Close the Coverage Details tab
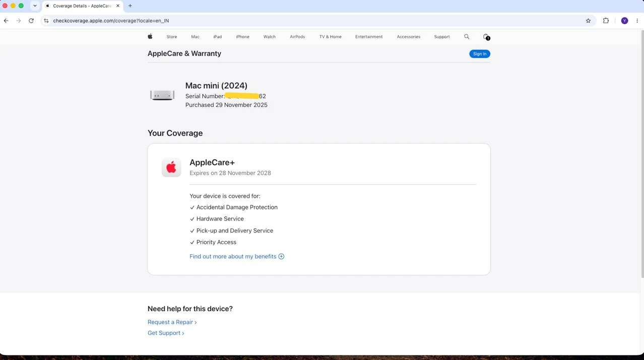This screenshot has height=360, width=644. [118, 6]
